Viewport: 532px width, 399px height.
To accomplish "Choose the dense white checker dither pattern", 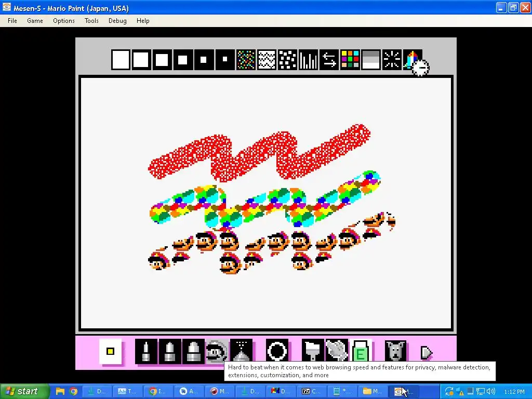I will coord(267,60).
